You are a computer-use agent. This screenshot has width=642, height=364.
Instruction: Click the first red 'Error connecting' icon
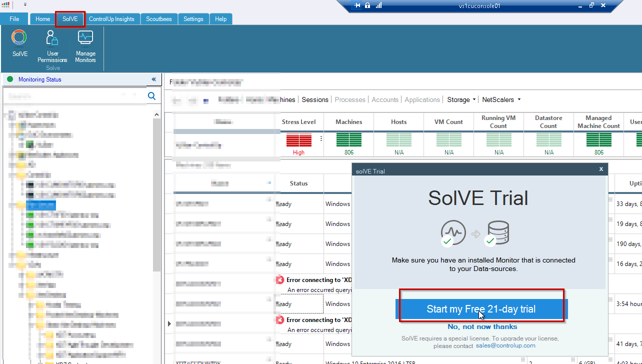(x=280, y=280)
